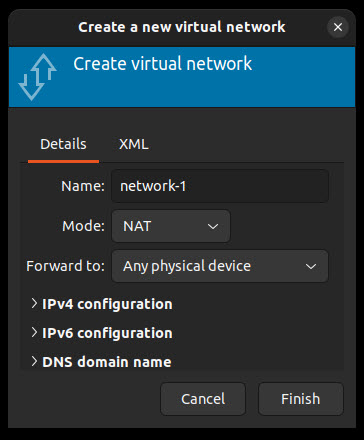Switch to the XML tab
Image resolution: width=364 pixels, height=440 pixels.
pyautogui.click(x=134, y=144)
